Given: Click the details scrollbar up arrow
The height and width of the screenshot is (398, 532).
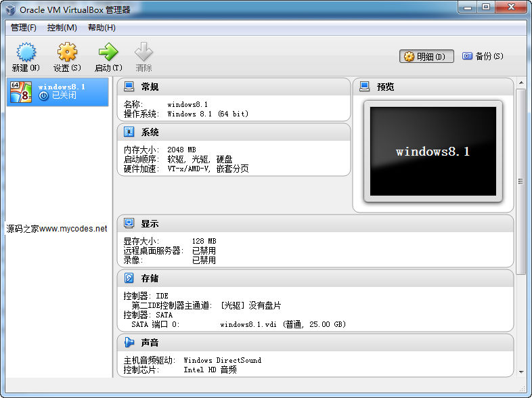Looking at the screenshot, I should click(521, 83).
